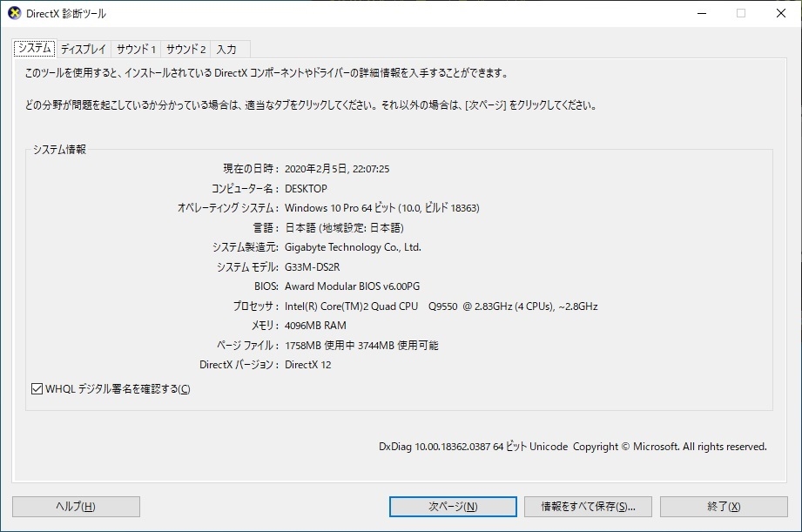Go to next page with 次ページ(N)
Image resolution: width=802 pixels, height=532 pixels.
[453, 507]
